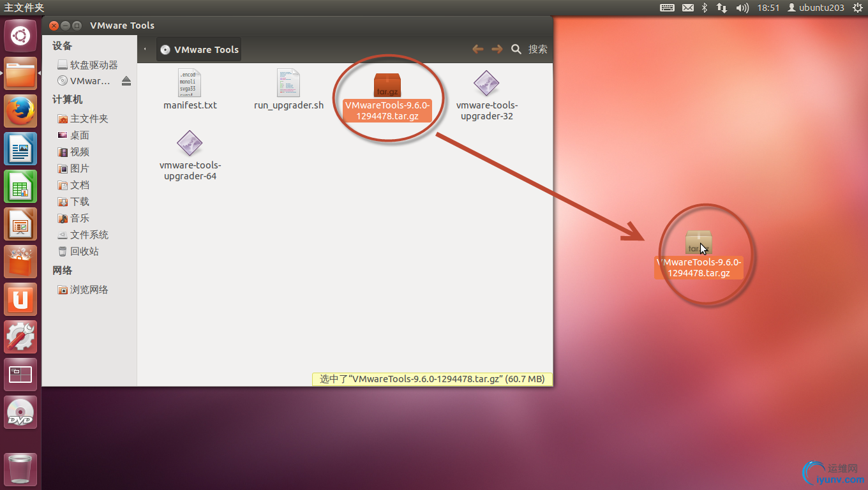The width and height of the screenshot is (868, 490).
Task: Select the vmware-tools-upgrader-32 file icon
Action: point(486,83)
